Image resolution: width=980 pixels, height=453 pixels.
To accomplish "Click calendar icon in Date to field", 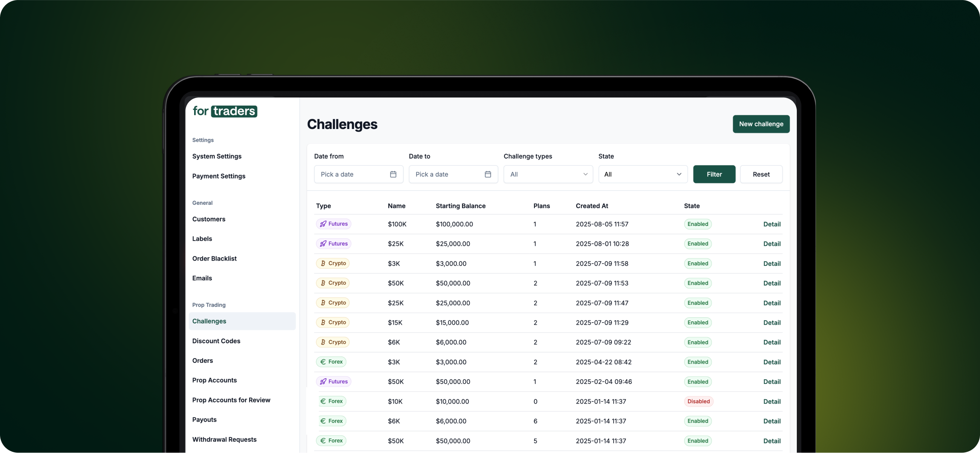I will pyautogui.click(x=488, y=174).
